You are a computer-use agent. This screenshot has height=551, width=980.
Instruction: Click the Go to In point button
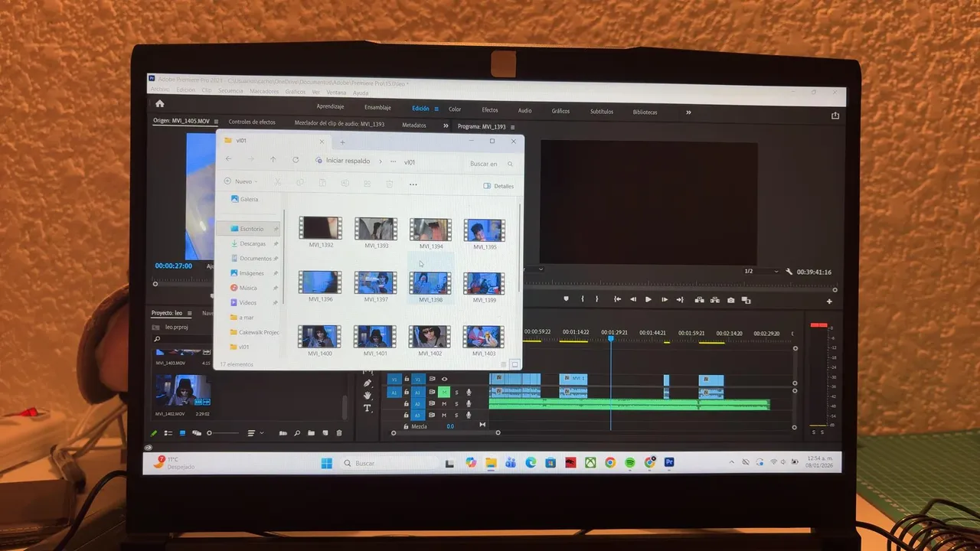coord(617,299)
